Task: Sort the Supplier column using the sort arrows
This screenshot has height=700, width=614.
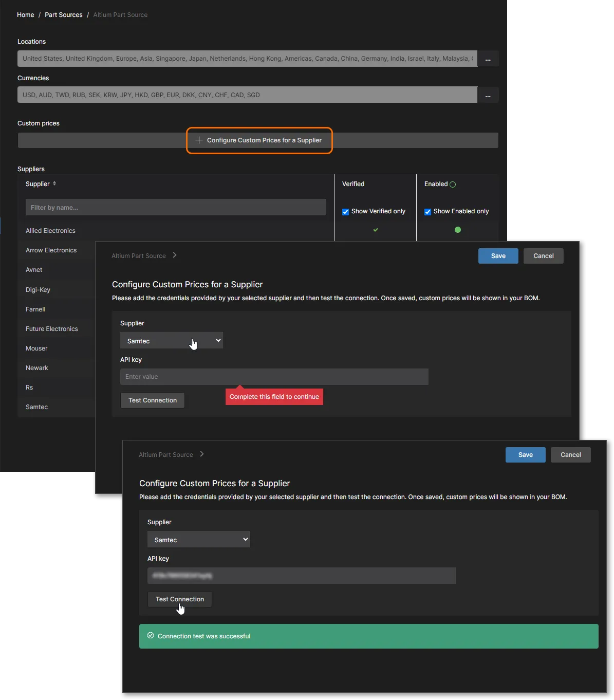Action: click(54, 183)
